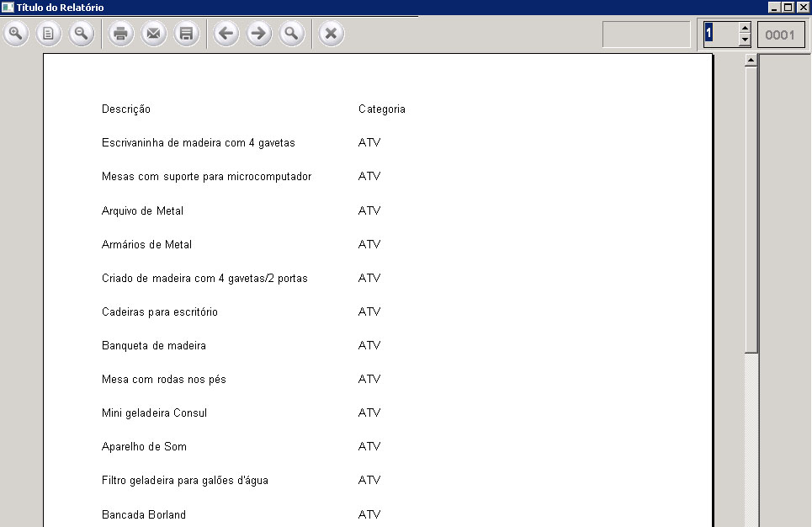812x527 pixels.
Task: Decrease page number with spinner down arrow
Action: [x=745, y=40]
